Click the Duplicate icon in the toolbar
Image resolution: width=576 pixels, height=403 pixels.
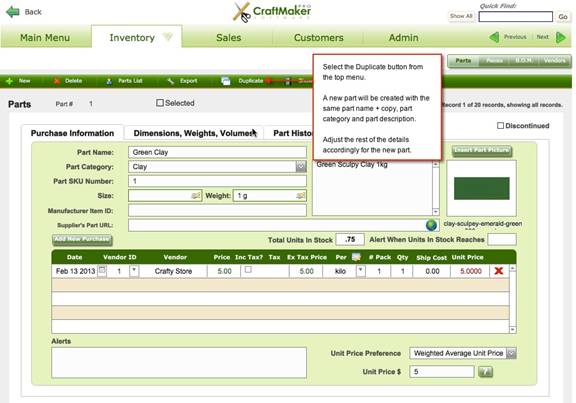coord(226,81)
